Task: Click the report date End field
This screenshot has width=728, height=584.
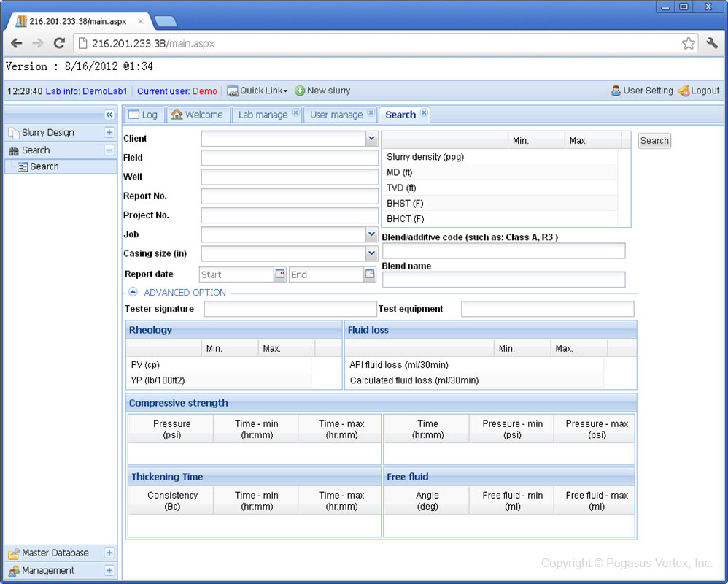Action: [326, 274]
